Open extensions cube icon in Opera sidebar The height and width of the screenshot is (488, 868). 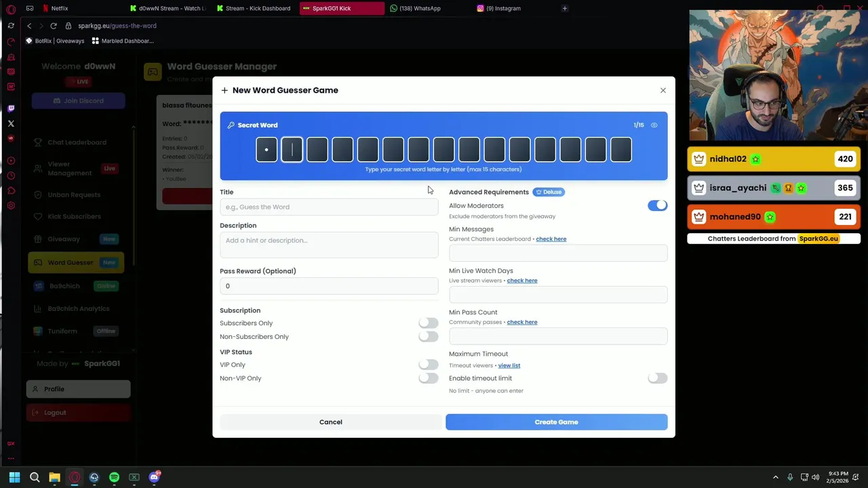pos(11,190)
